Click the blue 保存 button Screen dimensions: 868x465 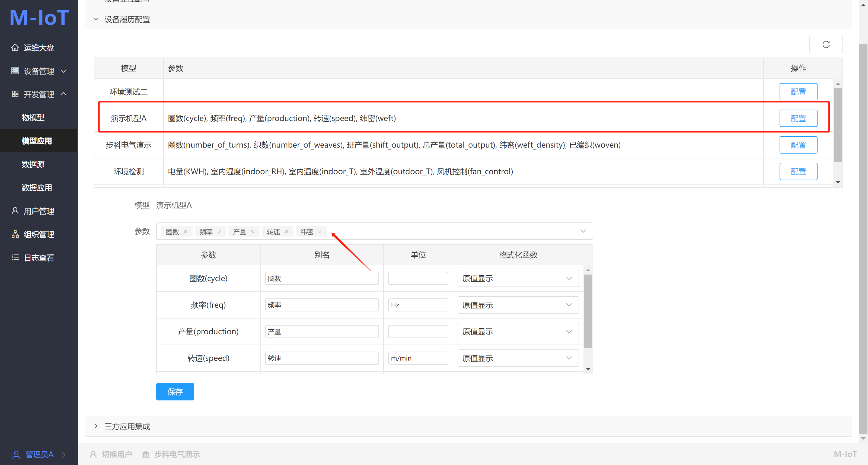point(175,391)
